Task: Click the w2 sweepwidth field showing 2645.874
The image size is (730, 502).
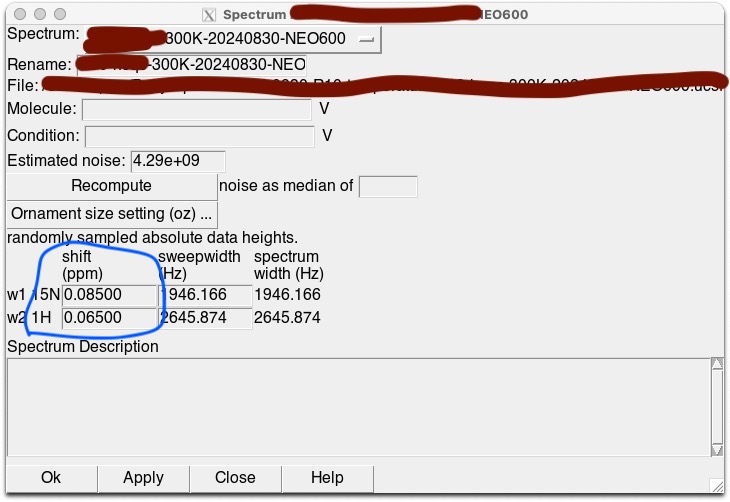Action: (204, 318)
